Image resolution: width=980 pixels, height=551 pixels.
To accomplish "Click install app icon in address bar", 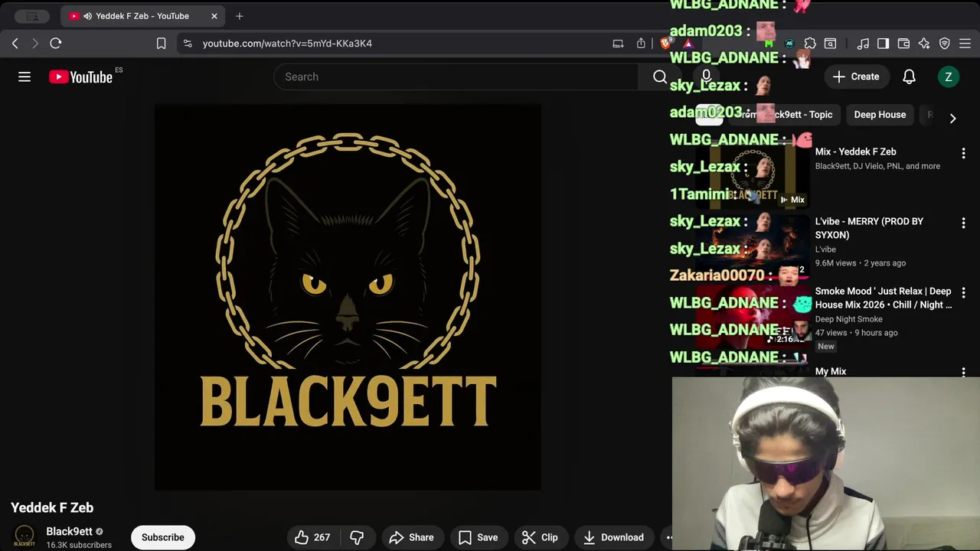I will 618,44.
